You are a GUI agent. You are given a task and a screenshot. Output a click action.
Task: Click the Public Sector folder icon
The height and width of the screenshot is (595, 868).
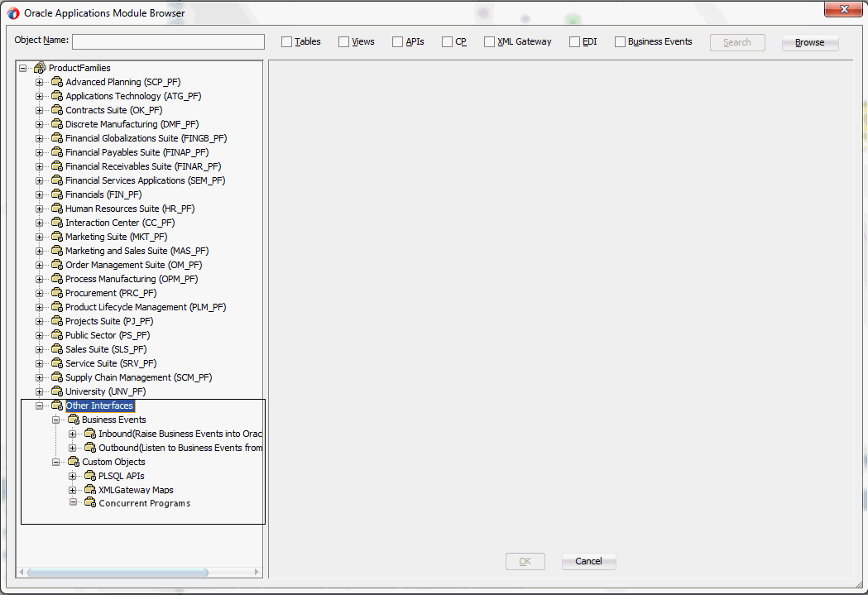(57, 335)
